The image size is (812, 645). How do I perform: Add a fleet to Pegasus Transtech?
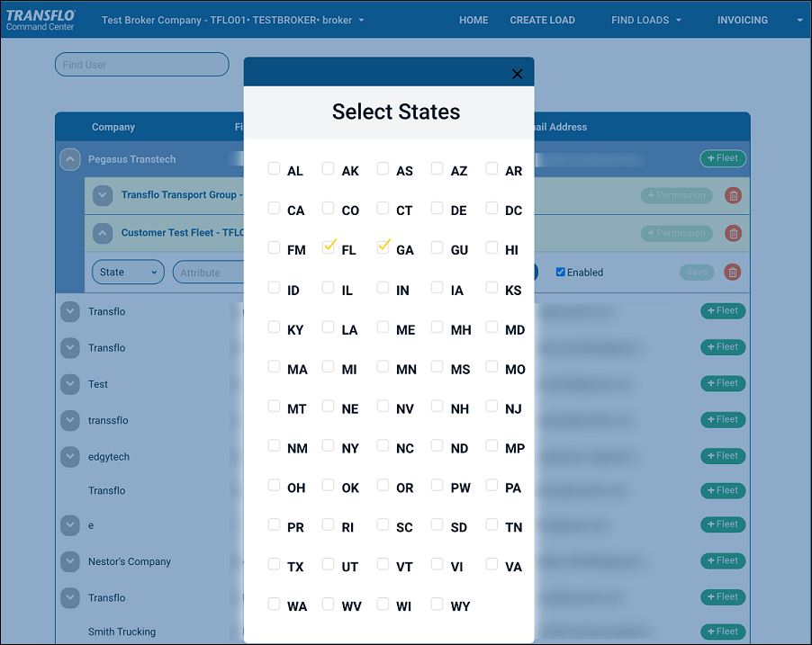tap(723, 158)
